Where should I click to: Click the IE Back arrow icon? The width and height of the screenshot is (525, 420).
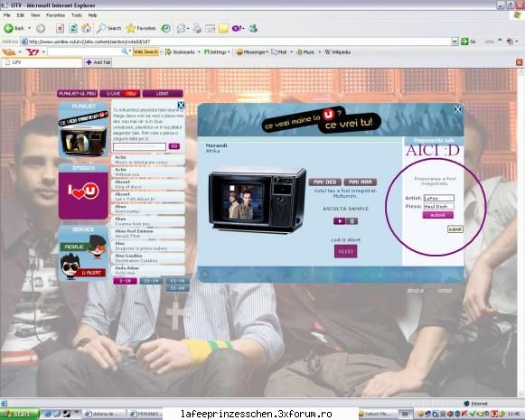click(x=8, y=28)
